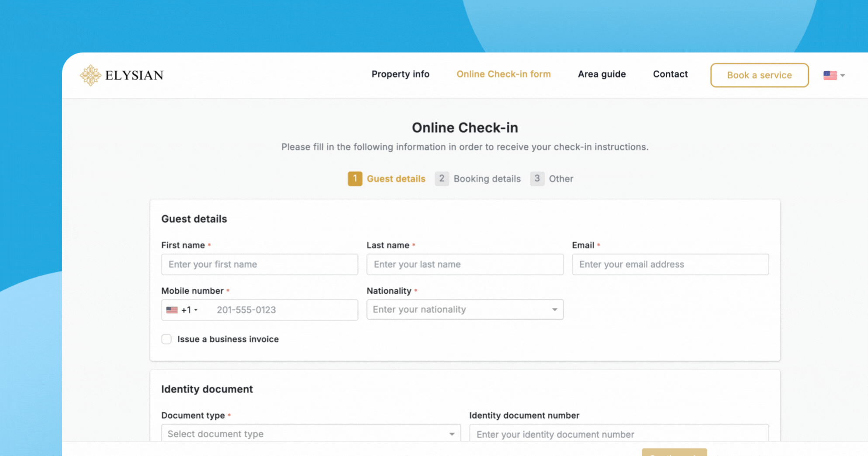Open the US flag language selector

(830, 75)
